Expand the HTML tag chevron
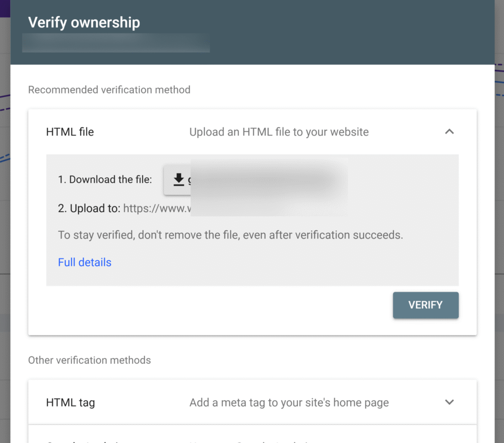 point(449,402)
